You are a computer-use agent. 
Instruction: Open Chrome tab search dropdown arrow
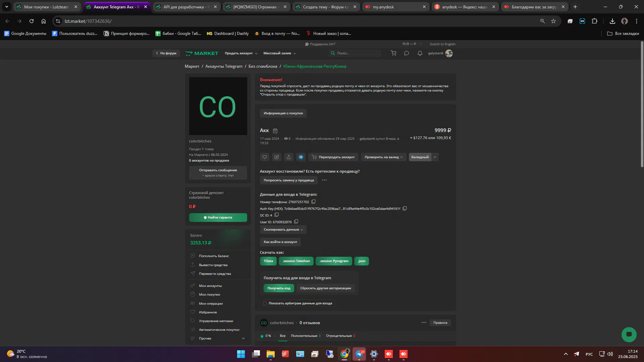point(6,7)
